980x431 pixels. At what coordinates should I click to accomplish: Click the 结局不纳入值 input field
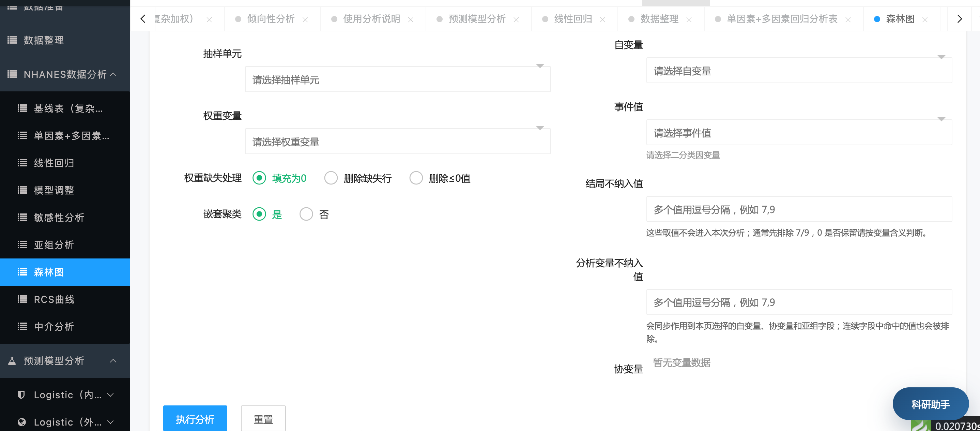[x=799, y=209]
